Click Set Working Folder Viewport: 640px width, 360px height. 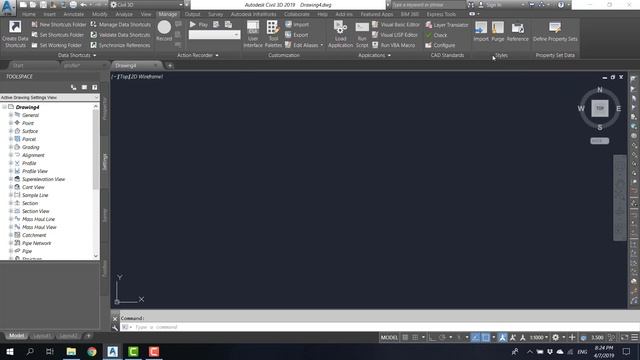(x=57, y=45)
